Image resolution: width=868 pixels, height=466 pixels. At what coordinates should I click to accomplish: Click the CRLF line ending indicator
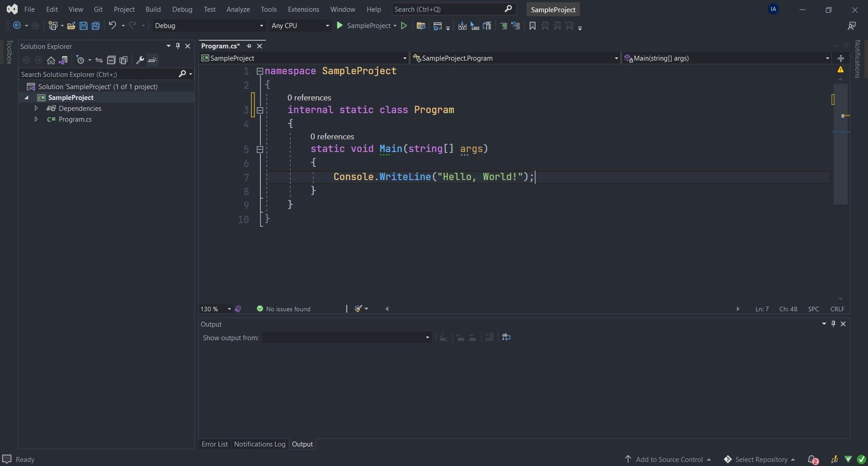pyautogui.click(x=837, y=309)
